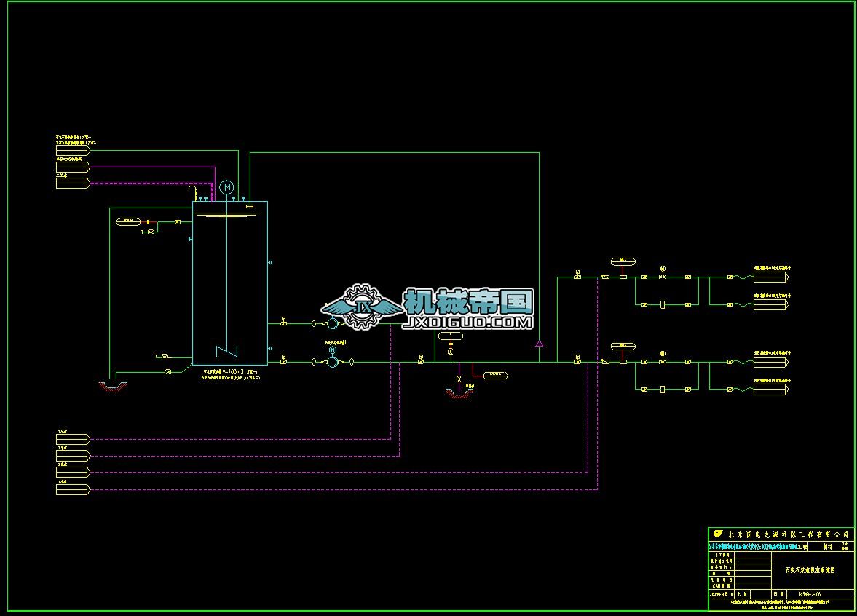Viewport: 857px width, 616px height.
Task: Click the yellow curved vent pipe on the tank top
Action: pyautogui.click(x=192, y=192)
